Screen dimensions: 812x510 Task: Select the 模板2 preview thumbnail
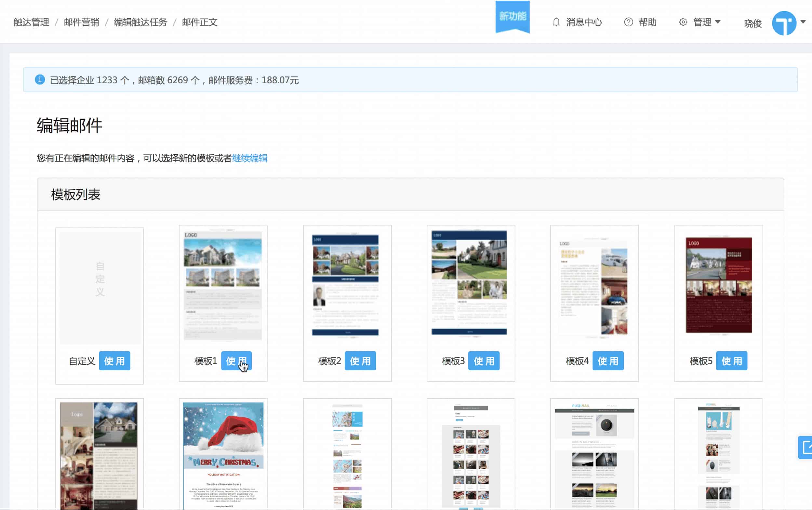pyautogui.click(x=345, y=285)
